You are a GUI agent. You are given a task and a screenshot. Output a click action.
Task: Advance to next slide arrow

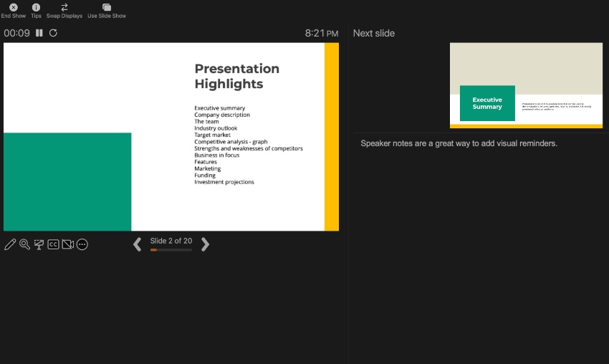pos(205,244)
